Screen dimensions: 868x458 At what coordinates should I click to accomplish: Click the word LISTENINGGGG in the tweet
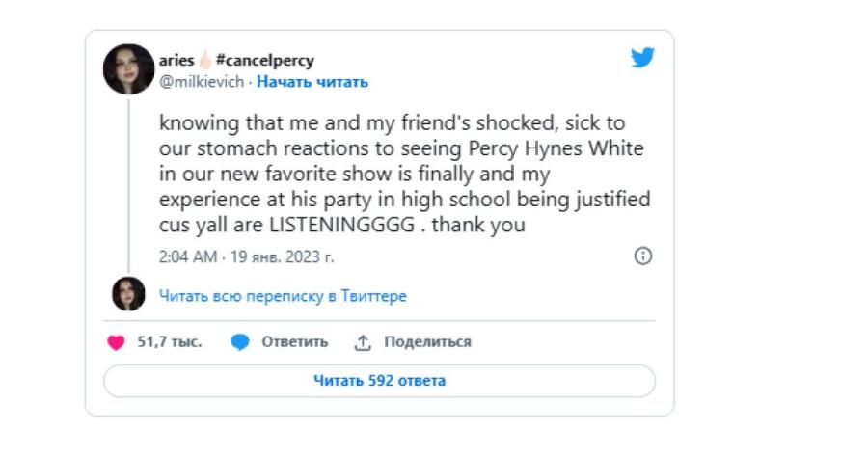pos(342,225)
